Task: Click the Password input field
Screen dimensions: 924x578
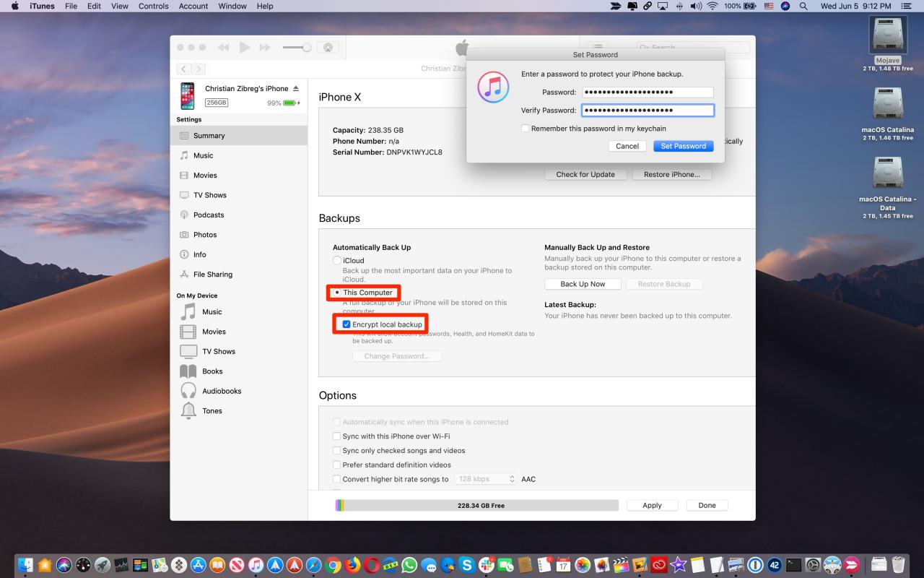Action: tap(648, 92)
